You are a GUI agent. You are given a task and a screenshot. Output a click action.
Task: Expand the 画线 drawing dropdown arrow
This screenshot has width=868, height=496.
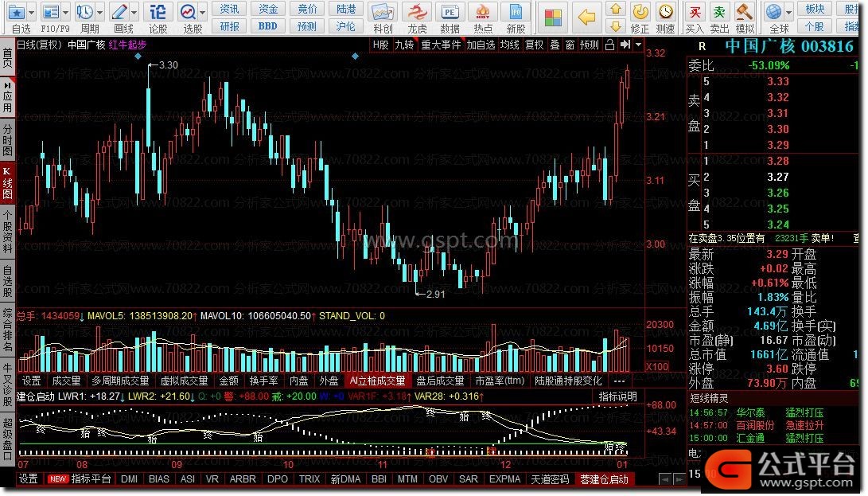(x=134, y=12)
